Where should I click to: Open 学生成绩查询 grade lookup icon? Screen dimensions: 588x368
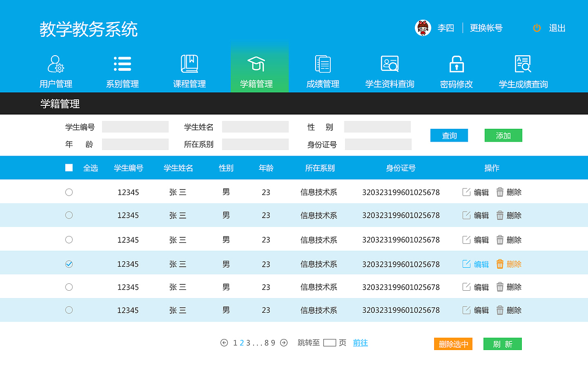click(x=524, y=63)
